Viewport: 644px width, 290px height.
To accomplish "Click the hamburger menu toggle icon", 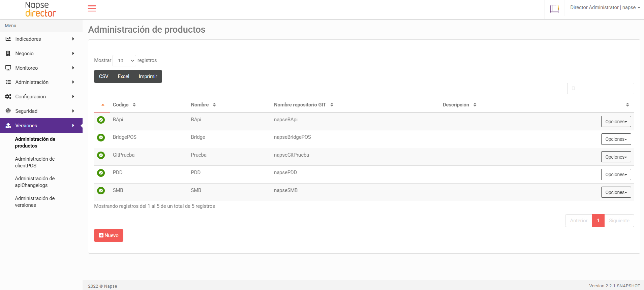I will pos(92,8).
